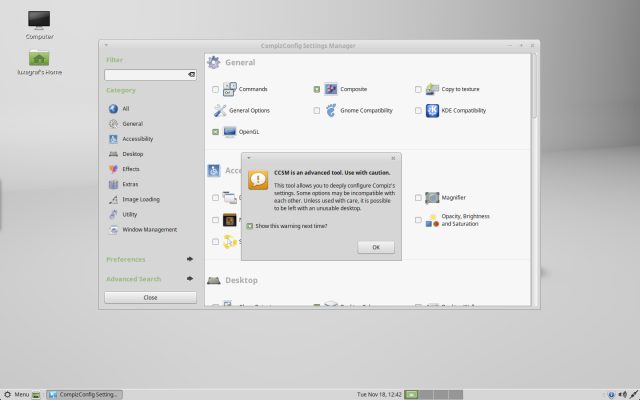Select the General category in sidebar
640x400 pixels.
coord(133,124)
